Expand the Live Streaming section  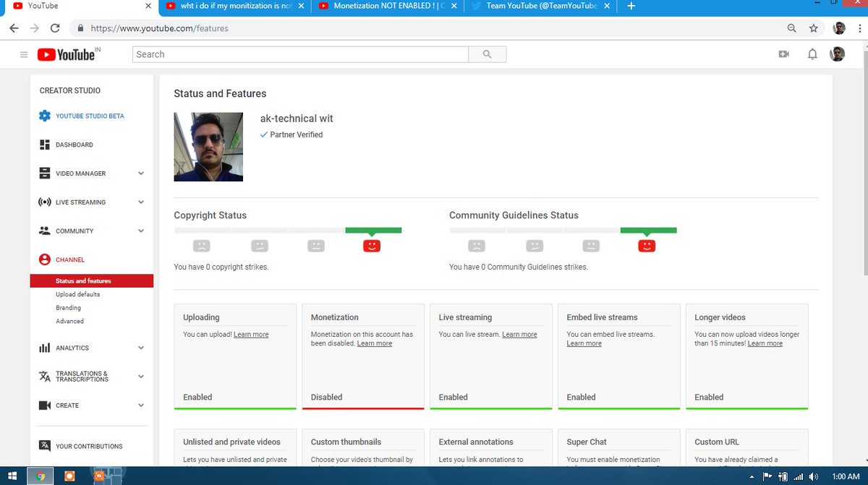[x=141, y=202]
